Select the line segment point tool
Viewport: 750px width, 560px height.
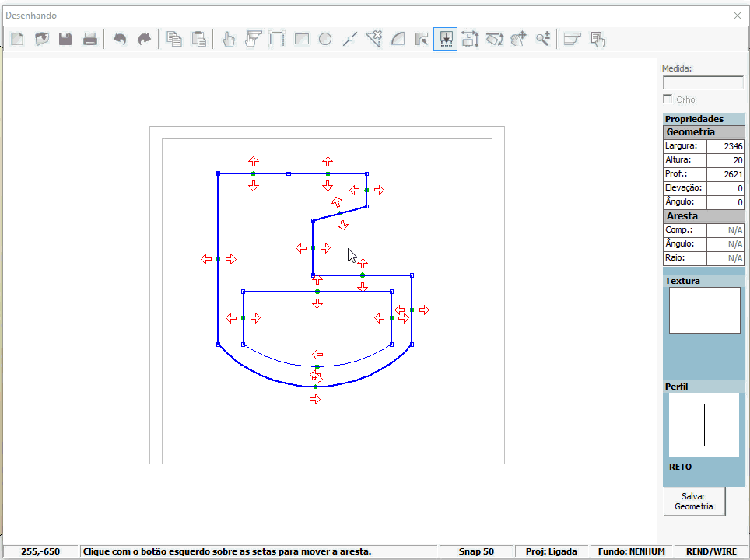[x=349, y=39]
